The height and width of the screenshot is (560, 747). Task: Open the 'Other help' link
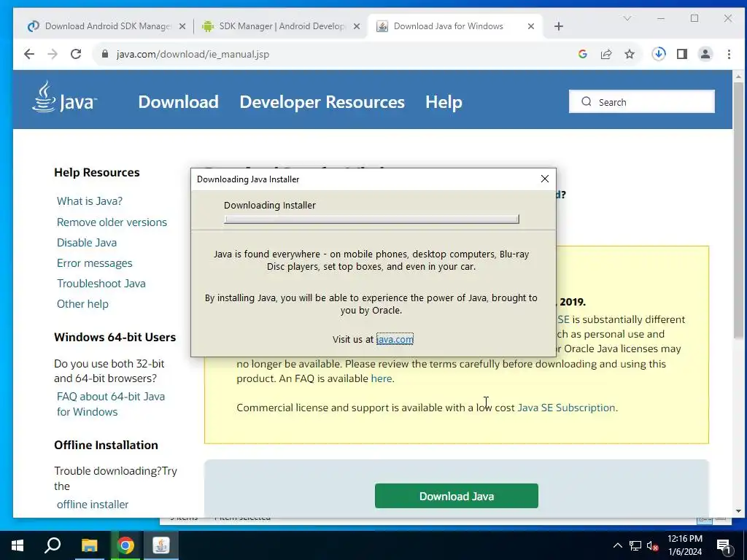coord(82,304)
